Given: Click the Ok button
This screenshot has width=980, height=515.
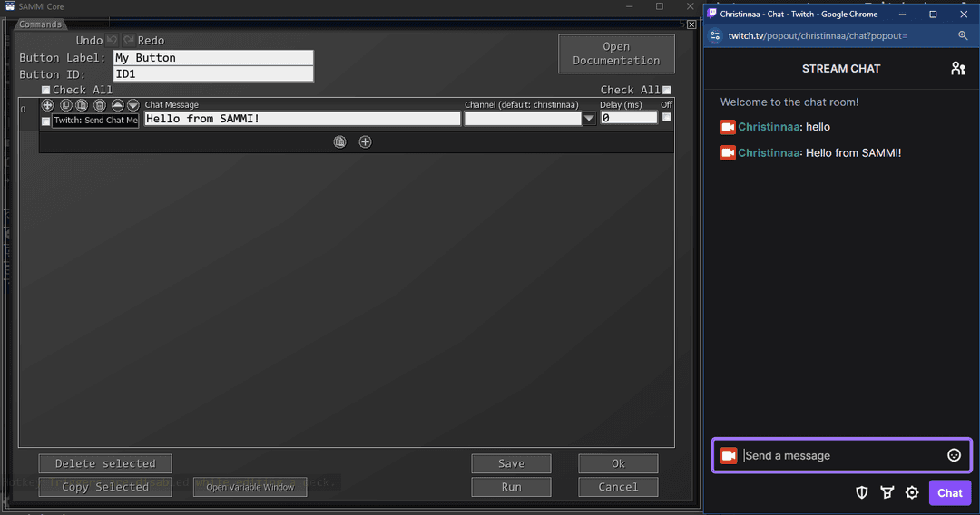Looking at the screenshot, I should [618, 463].
